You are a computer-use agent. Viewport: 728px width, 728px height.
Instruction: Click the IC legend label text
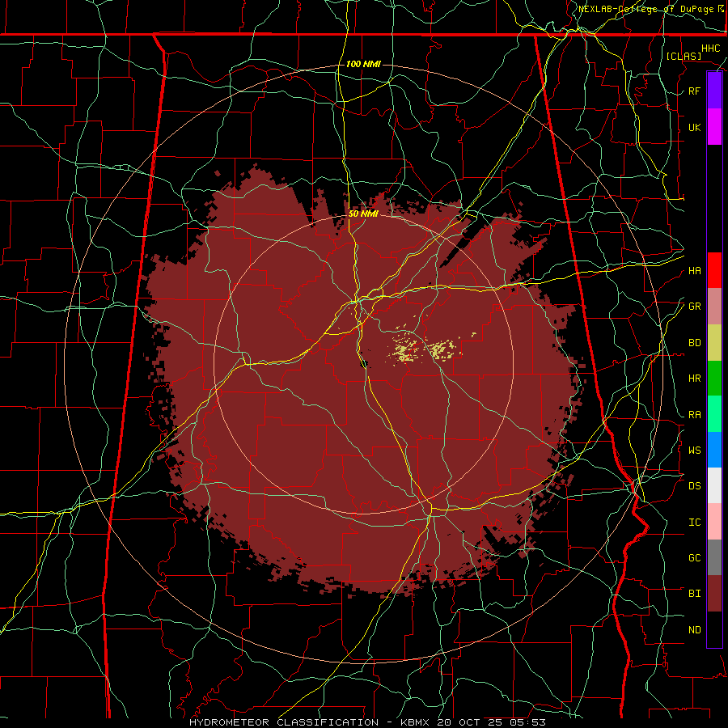(694, 523)
